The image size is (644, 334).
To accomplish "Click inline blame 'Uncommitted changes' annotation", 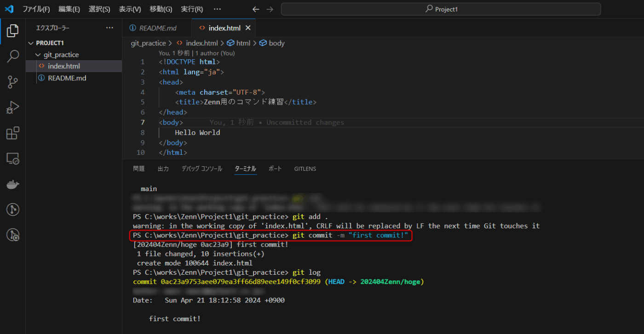I will (x=277, y=122).
